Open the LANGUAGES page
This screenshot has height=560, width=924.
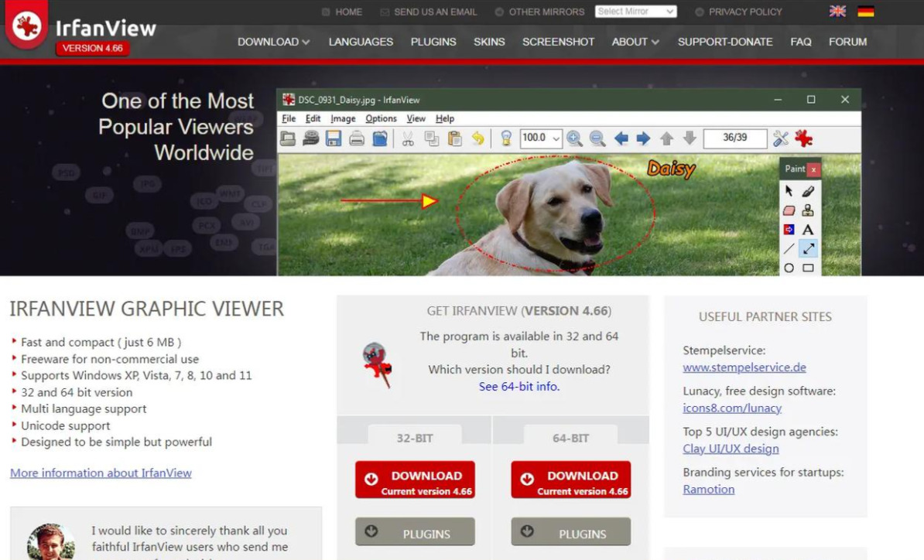coord(361,42)
